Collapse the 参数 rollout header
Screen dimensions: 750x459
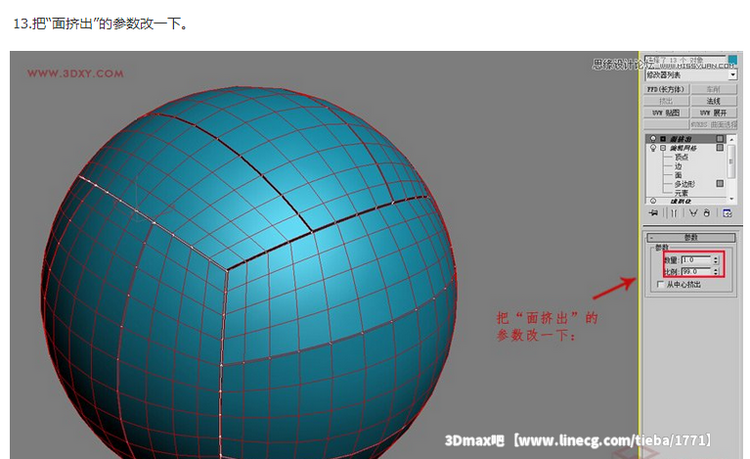click(x=691, y=238)
